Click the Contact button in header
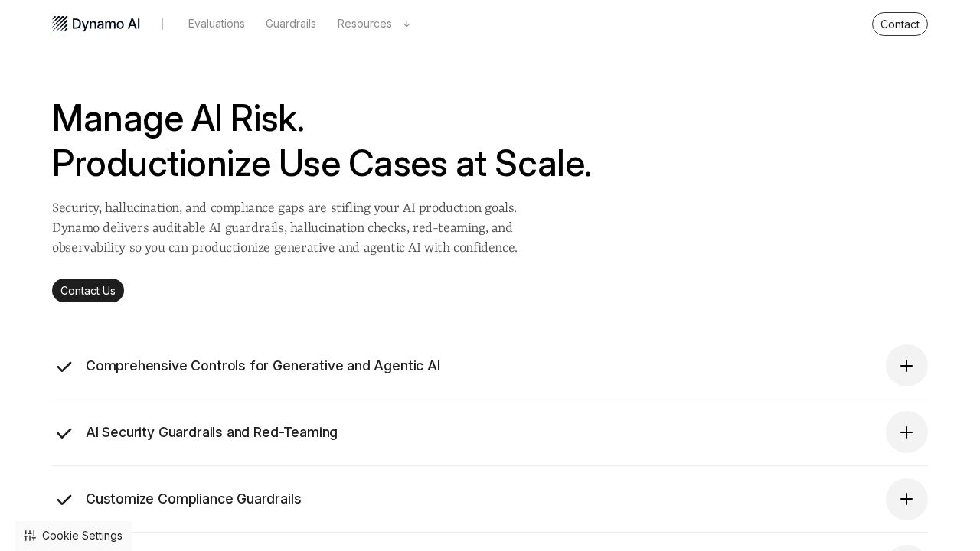980x551 pixels. coord(900,24)
